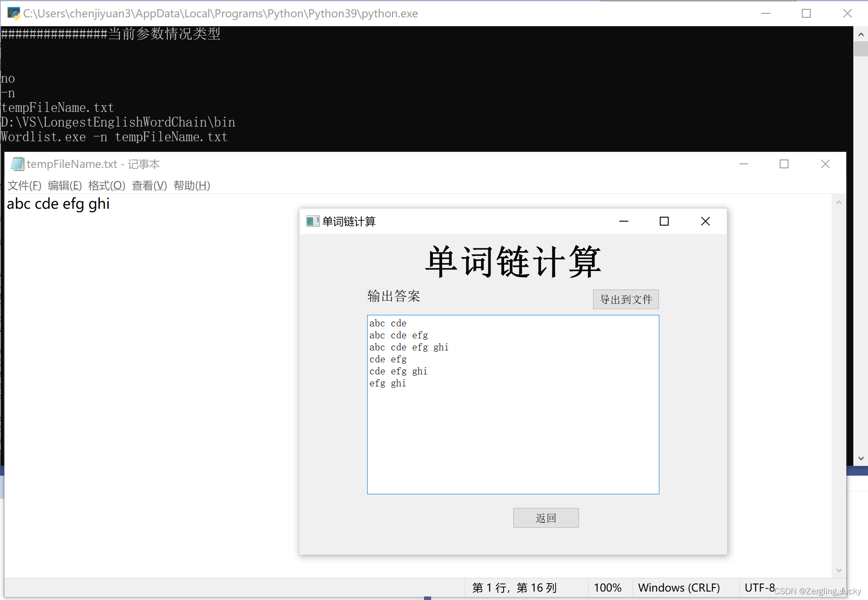The image size is (868, 600).
Task: Click the 当前参数情况类型 console header line
Action: 111,34
